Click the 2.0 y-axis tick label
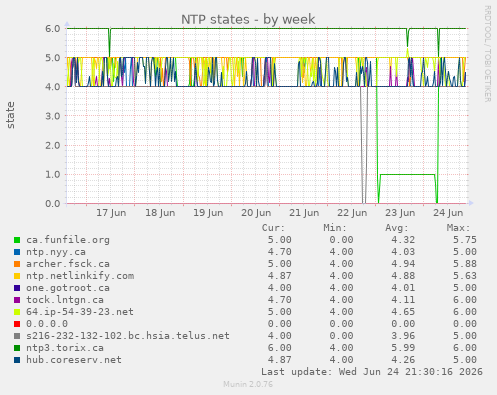The height and width of the screenshot is (395, 497). 53,145
